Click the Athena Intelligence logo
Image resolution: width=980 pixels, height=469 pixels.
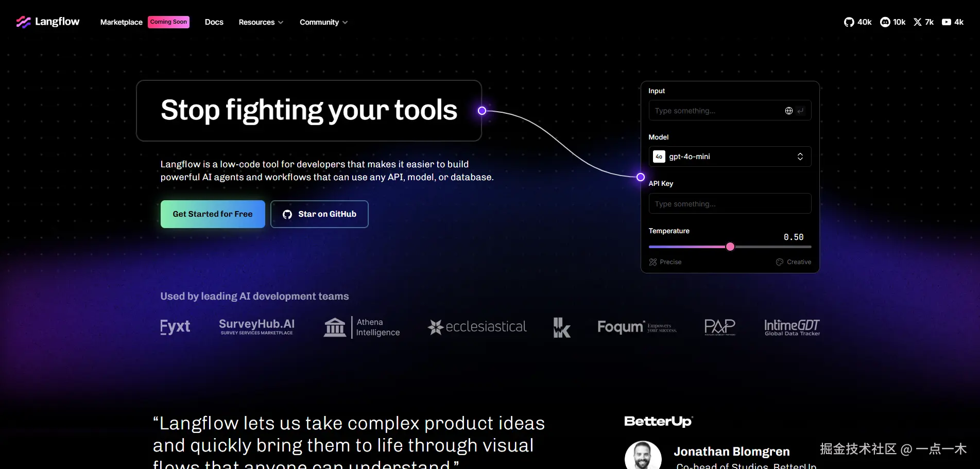tap(362, 327)
